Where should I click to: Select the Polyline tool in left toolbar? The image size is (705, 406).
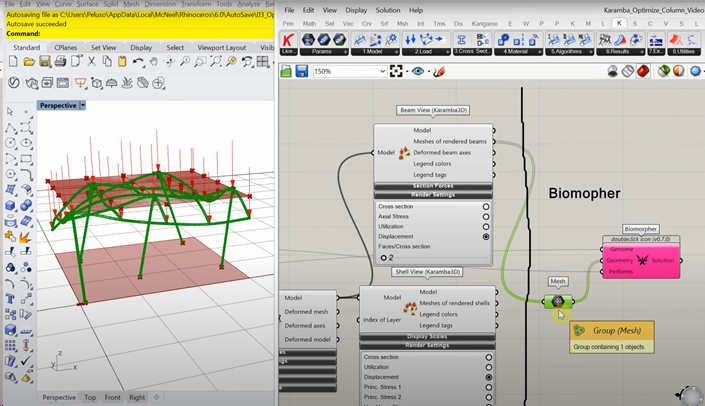tap(11, 128)
